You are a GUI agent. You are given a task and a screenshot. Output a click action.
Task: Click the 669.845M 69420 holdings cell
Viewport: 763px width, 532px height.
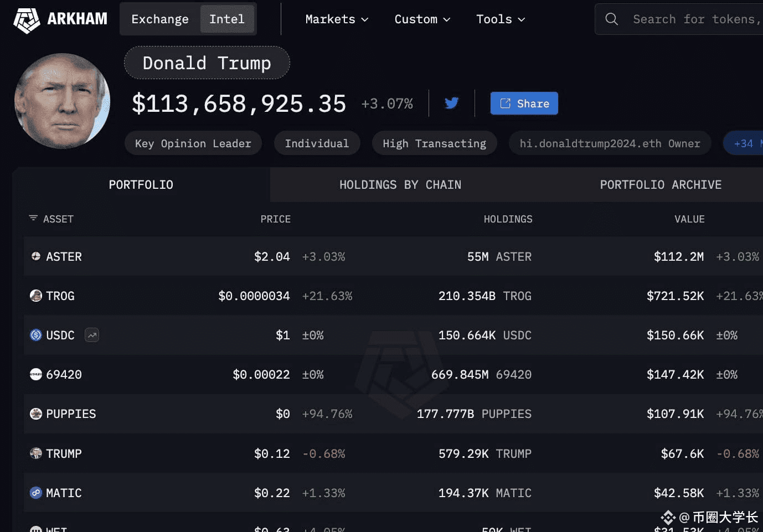pyautogui.click(x=482, y=374)
